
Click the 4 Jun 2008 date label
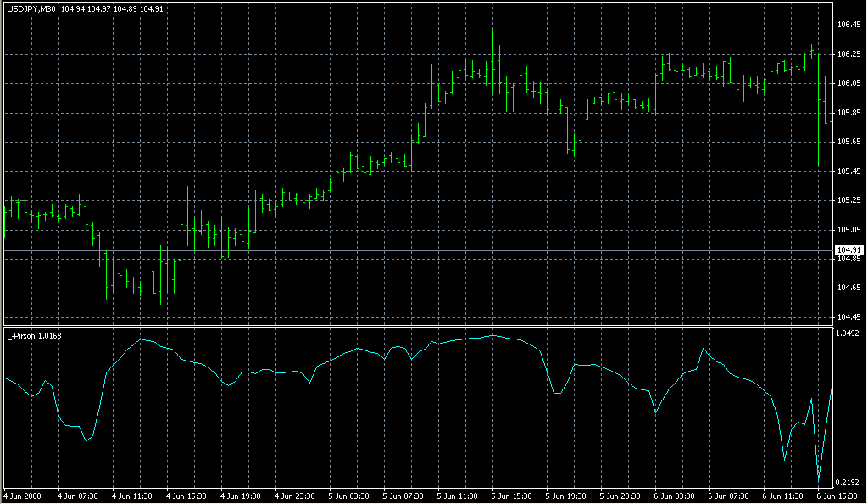pyautogui.click(x=23, y=496)
